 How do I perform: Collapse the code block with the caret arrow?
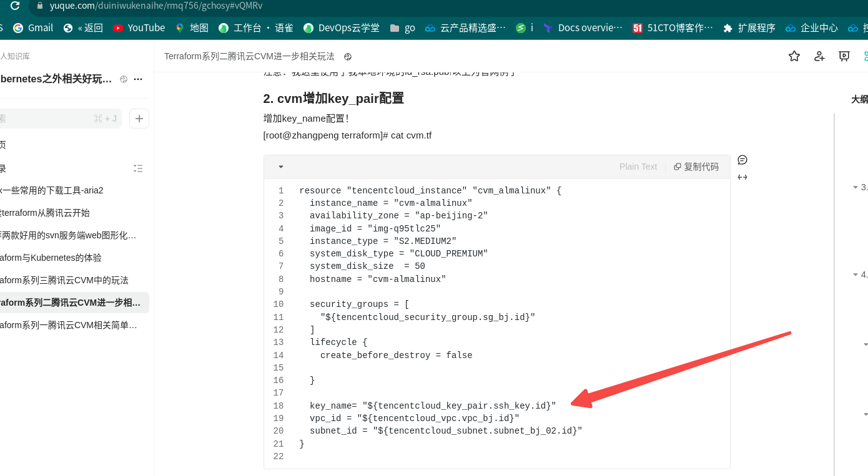pos(281,167)
